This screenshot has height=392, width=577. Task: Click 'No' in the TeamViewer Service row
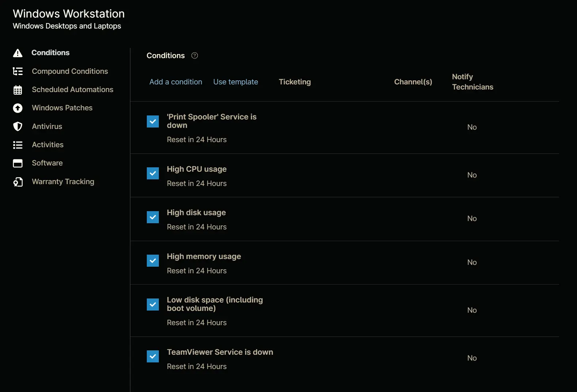(472, 358)
